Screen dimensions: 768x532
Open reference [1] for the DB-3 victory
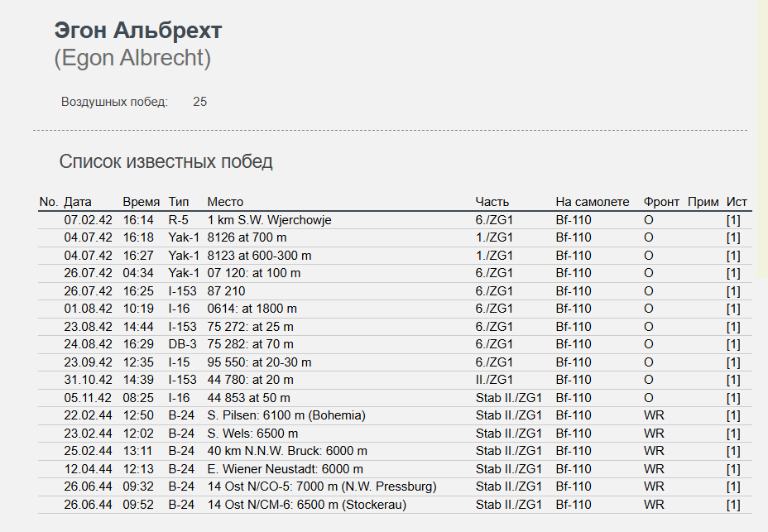point(733,344)
